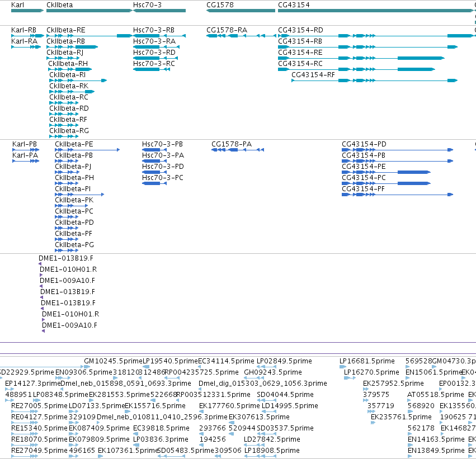The image size is (476, 459).
Task: Select protein Karl-PB
Action: tap(25, 144)
